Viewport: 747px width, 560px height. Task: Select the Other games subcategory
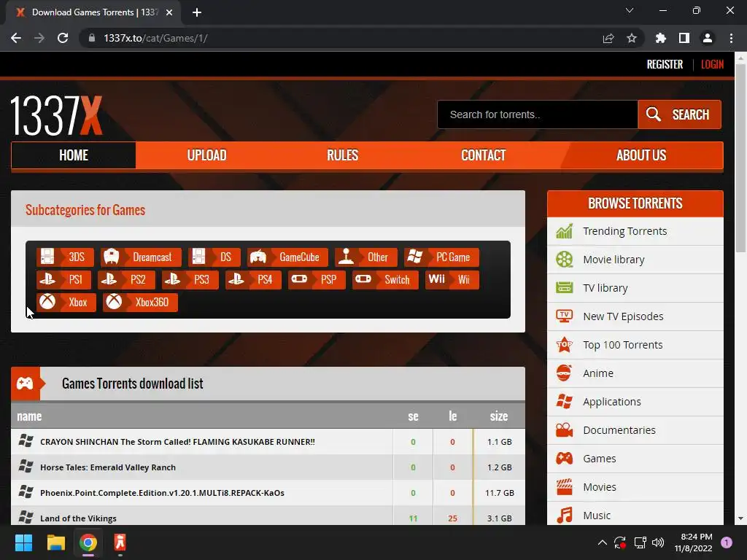pos(366,257)
